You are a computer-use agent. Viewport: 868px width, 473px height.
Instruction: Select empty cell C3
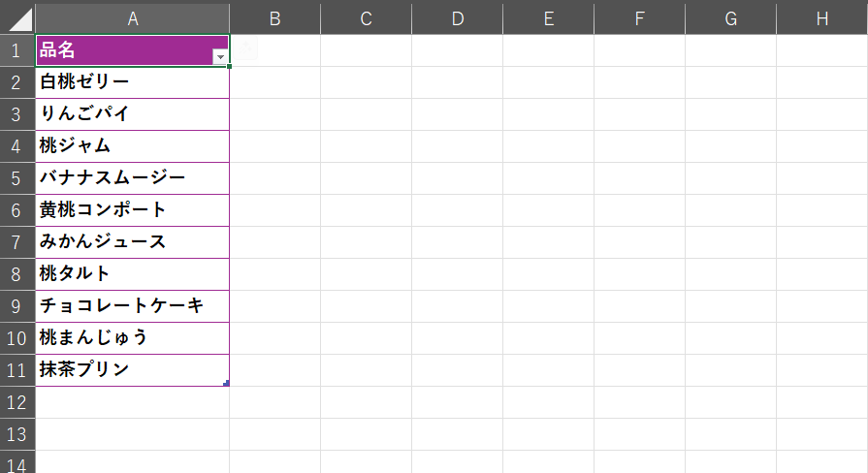coord(366,114)
